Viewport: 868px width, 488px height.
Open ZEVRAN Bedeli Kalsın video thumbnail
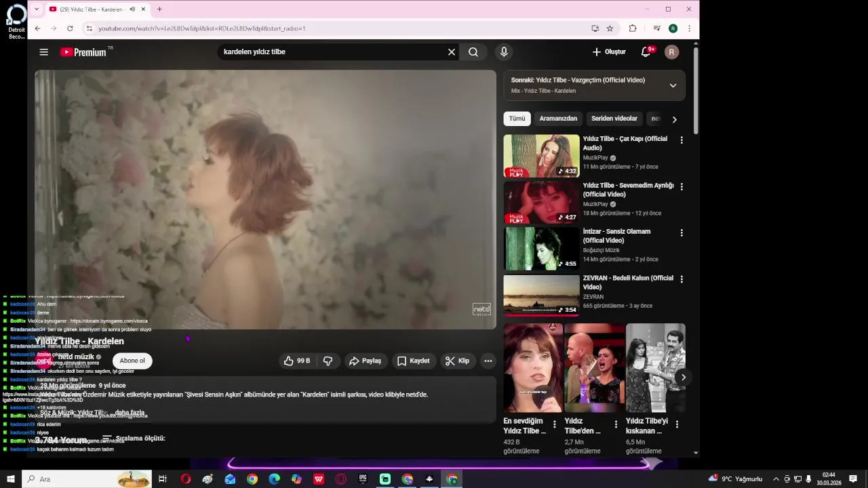(x=541, y=295)
